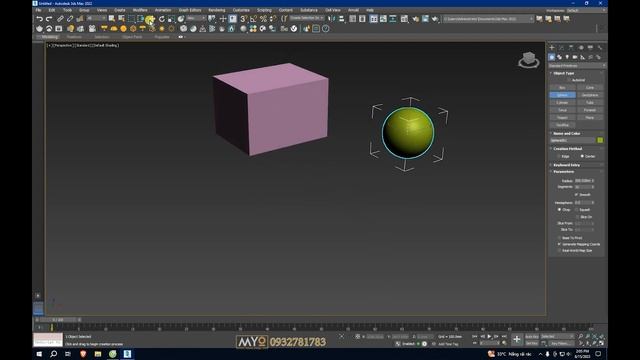The height and width of the screenshot is (360, 640).
Task: Select the Cameras category icon in Create panel
Action: tap(575, 57)
